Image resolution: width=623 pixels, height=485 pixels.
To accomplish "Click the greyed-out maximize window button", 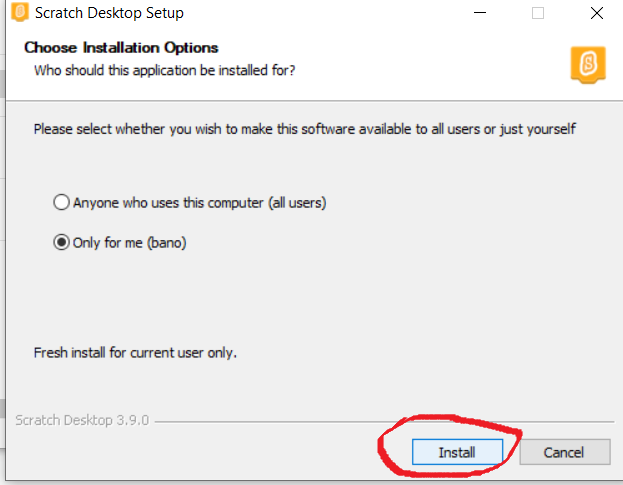I will (538, 13).
